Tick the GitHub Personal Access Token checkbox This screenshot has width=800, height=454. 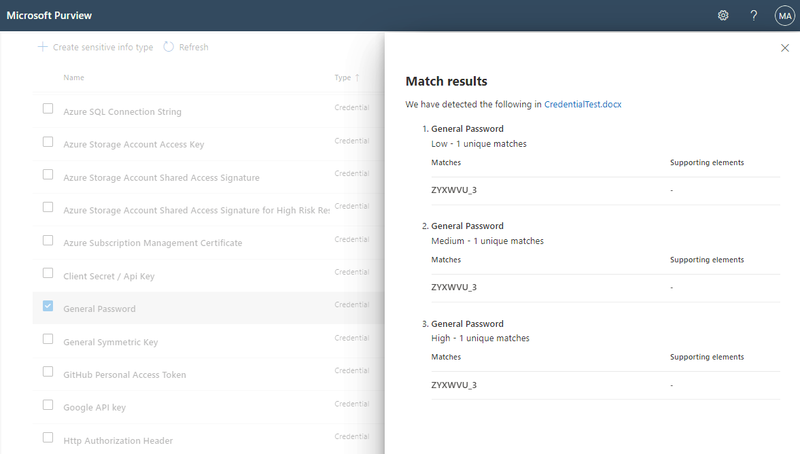click(48, 372)
